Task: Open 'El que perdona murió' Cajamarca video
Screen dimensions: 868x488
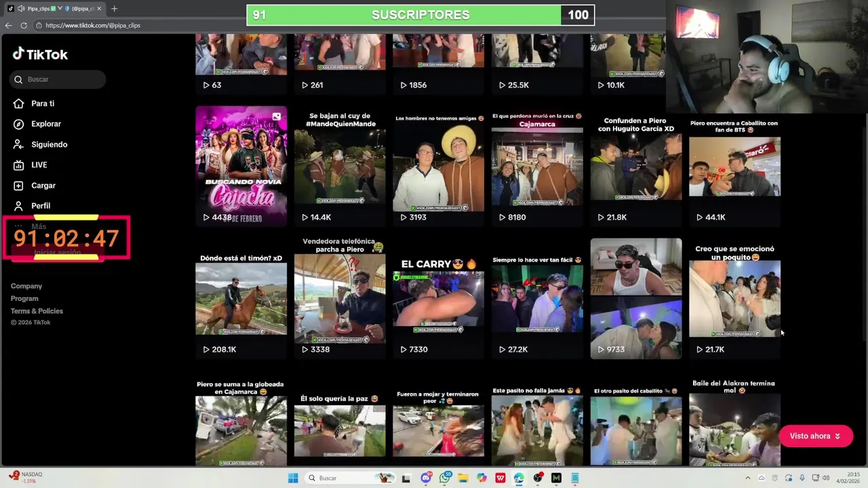Action: point(537,166)
